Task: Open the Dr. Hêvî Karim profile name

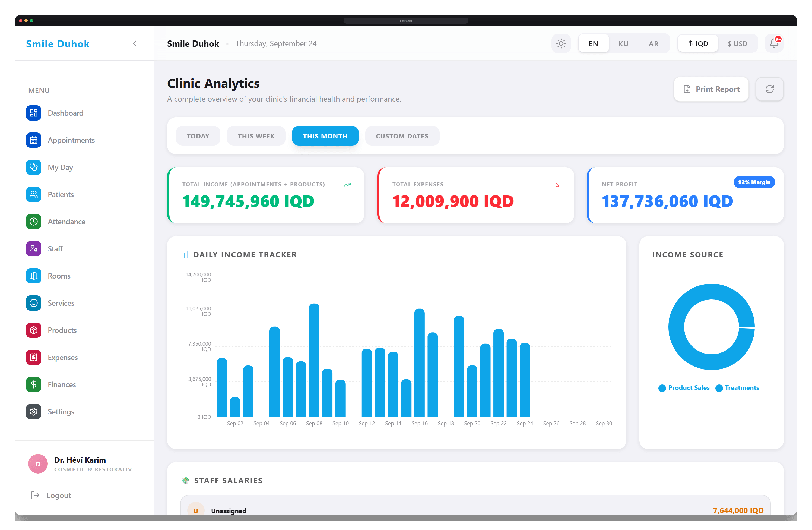Action: coord(80,460)
